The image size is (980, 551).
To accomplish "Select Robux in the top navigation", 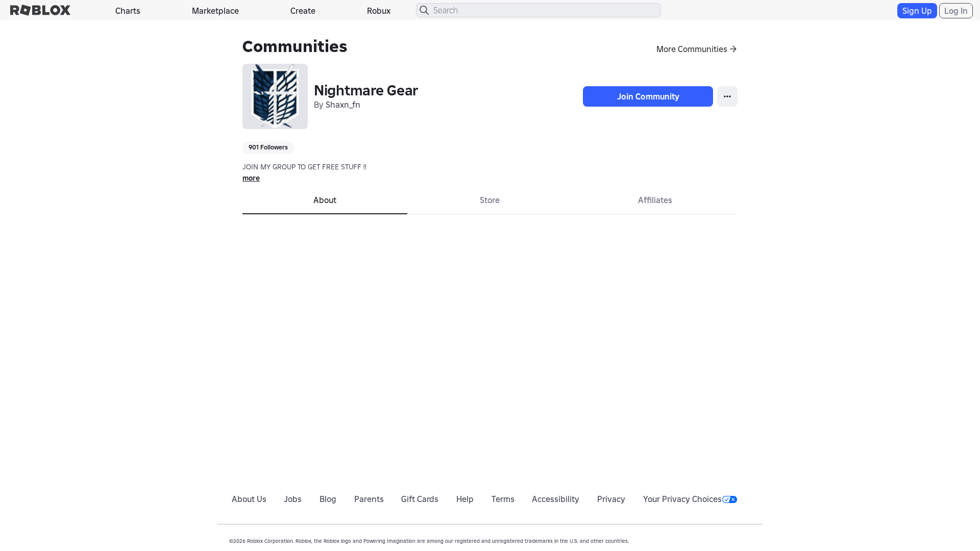I will click(x=379, y=11).
